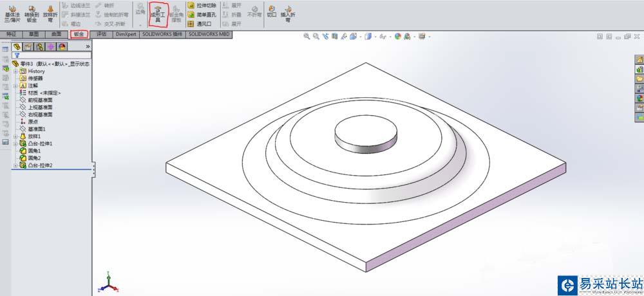
Task: Click the 转换到钣金 convert to sheet metal tool
Action: 32,14
